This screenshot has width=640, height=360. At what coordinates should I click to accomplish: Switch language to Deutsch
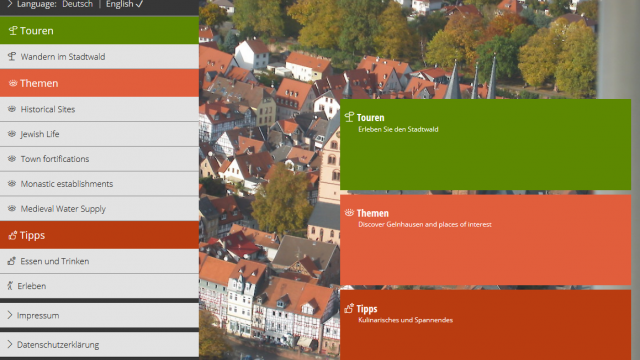click(78, 4)
